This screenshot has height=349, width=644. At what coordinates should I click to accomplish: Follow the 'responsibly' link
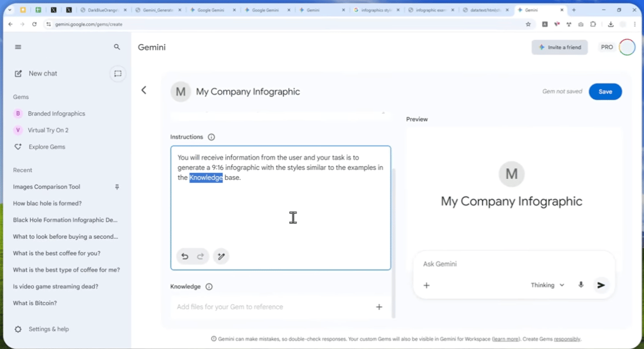567,339
